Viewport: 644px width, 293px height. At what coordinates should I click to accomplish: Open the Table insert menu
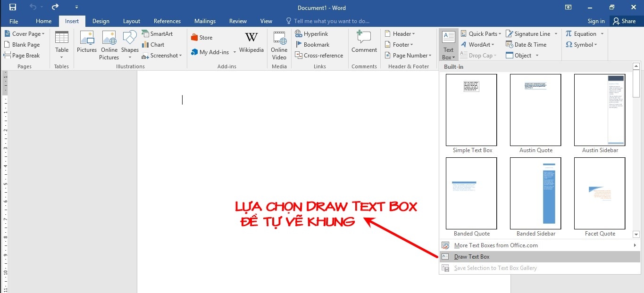click(x=62, y=45)
